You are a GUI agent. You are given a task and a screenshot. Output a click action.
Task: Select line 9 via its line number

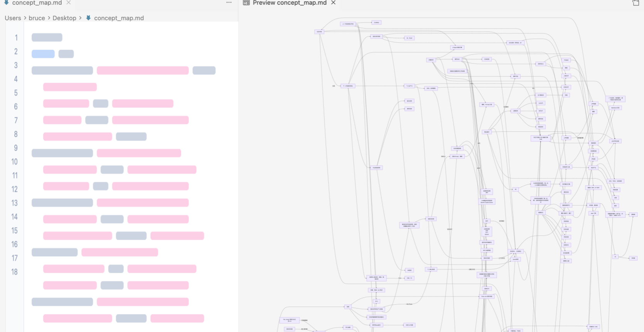16,148
